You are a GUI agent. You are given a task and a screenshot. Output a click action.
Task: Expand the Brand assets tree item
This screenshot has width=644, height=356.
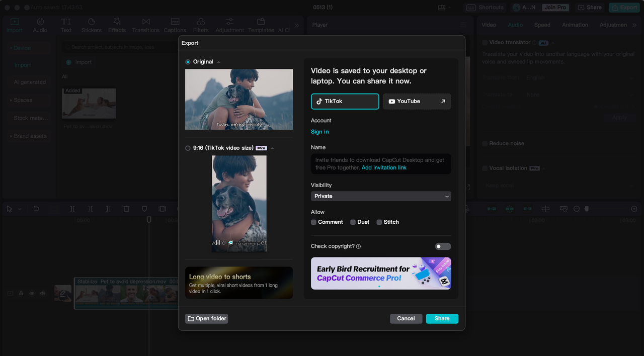(11, 136)
